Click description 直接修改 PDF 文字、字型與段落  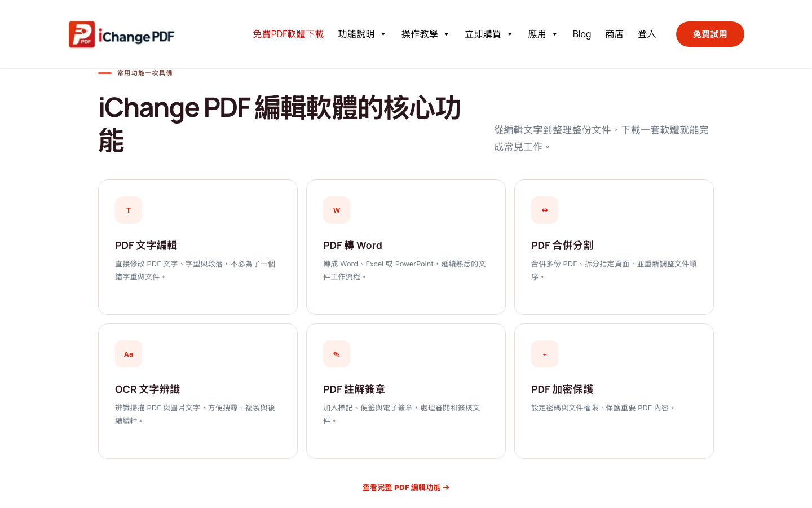coord(195,270)
